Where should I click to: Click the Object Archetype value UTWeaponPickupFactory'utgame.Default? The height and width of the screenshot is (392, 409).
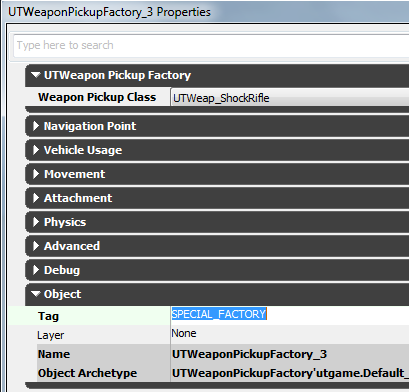pyautogui.click(x=290, y=373)
